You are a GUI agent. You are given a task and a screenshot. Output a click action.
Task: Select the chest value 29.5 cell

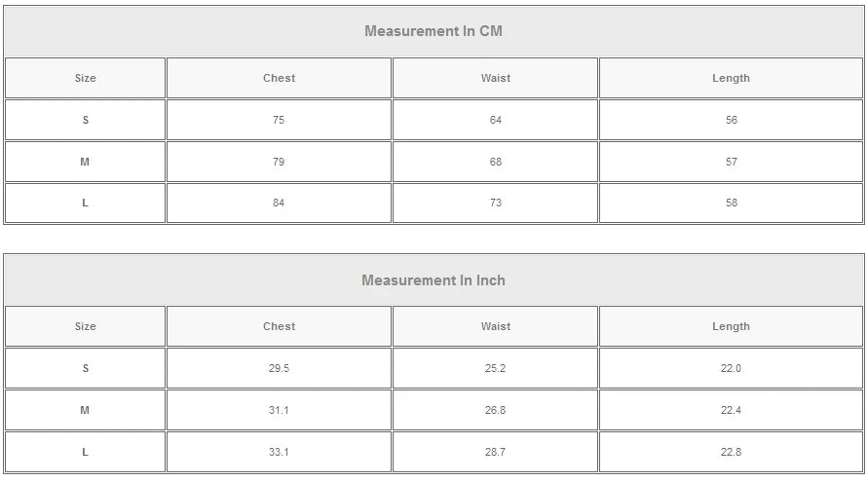coord(279,369)
